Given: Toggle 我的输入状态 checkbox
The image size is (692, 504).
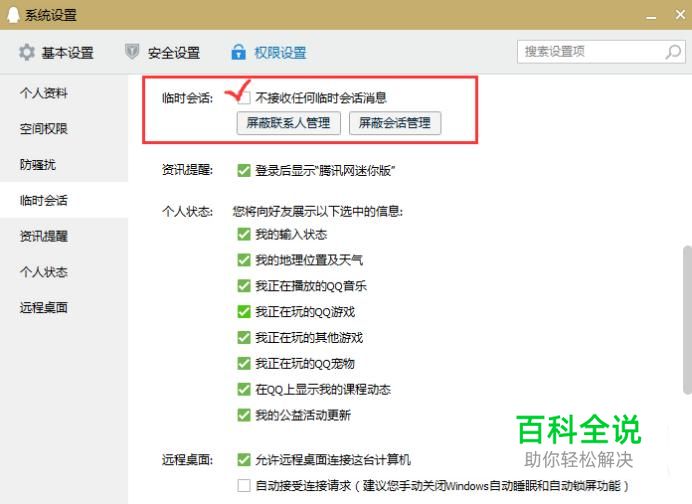Looking at the screenshot, I should point(244,234).
